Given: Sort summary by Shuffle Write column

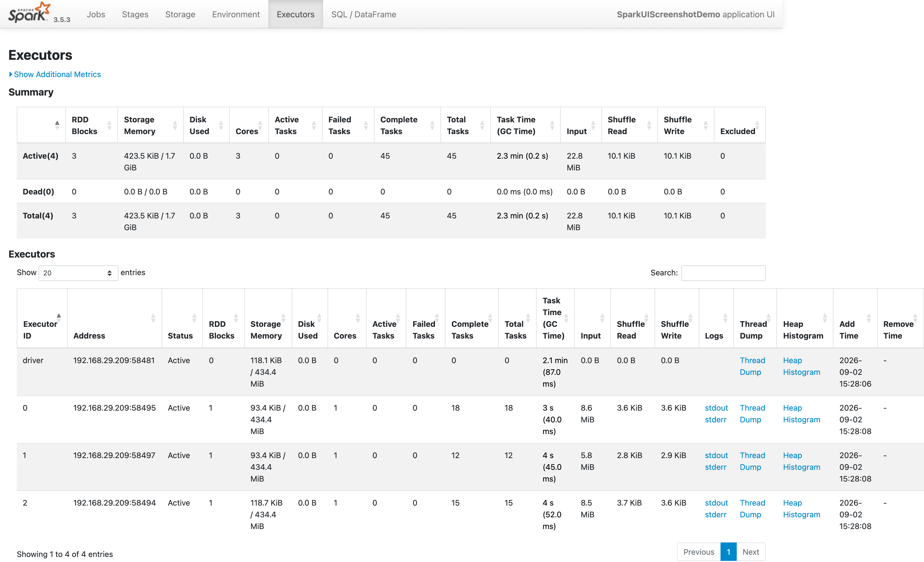Looking at the screenshot, I should (686, 125).
